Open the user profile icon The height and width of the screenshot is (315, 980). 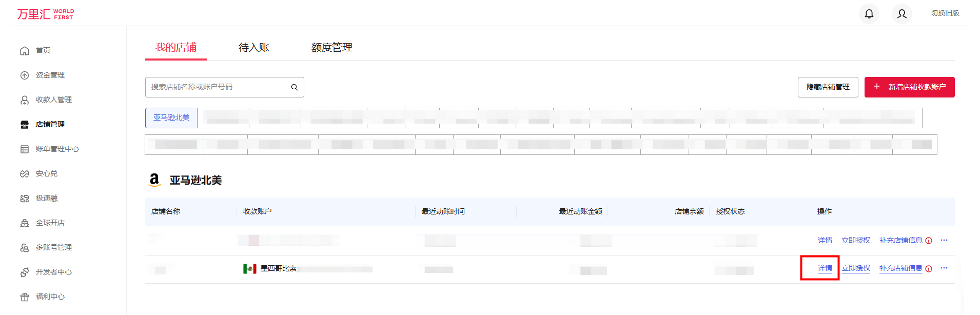[x=901, y=14]
